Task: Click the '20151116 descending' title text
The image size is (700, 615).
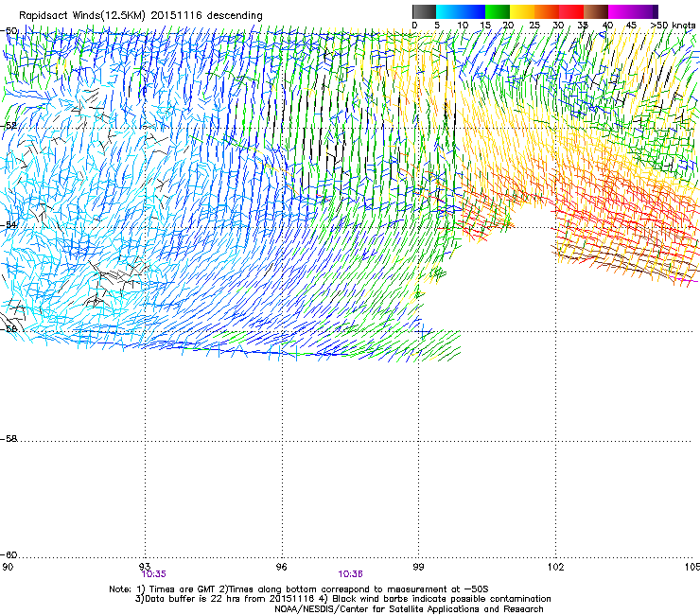Action: pos(207,16)
